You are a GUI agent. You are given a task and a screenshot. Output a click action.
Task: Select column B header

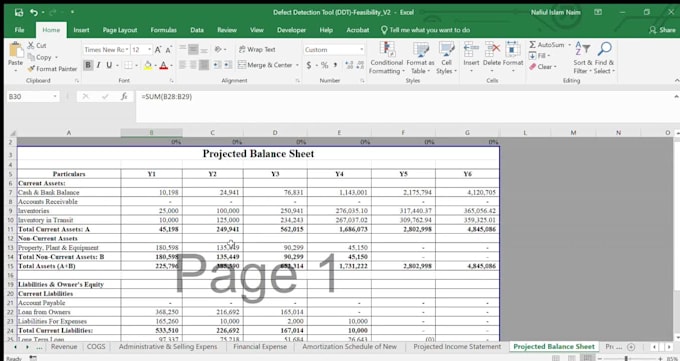click(x=151, y=133)
